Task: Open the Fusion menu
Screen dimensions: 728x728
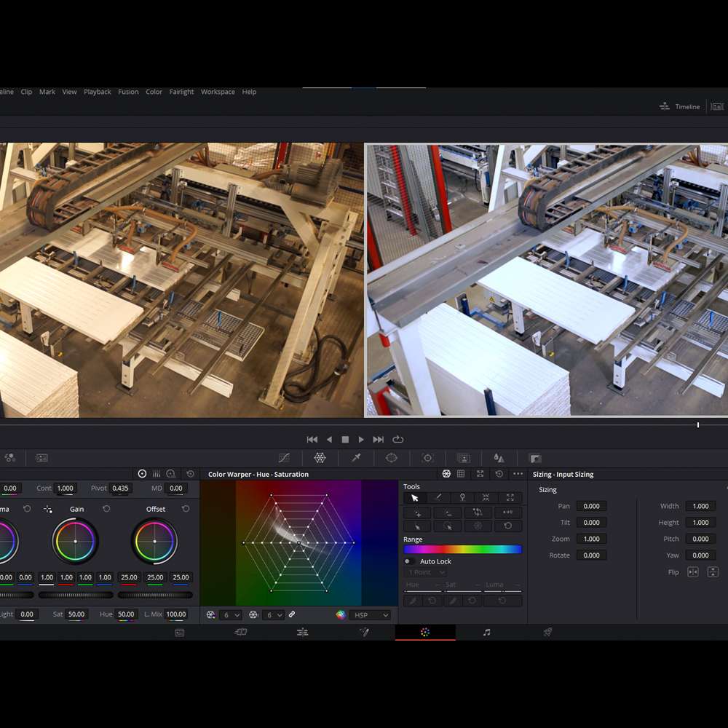Action: pos(128,92)
